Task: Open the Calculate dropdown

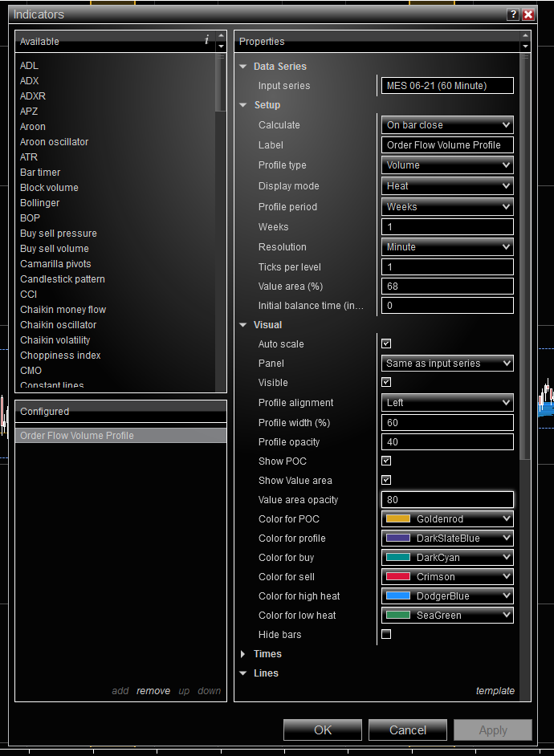Action: 447,125
